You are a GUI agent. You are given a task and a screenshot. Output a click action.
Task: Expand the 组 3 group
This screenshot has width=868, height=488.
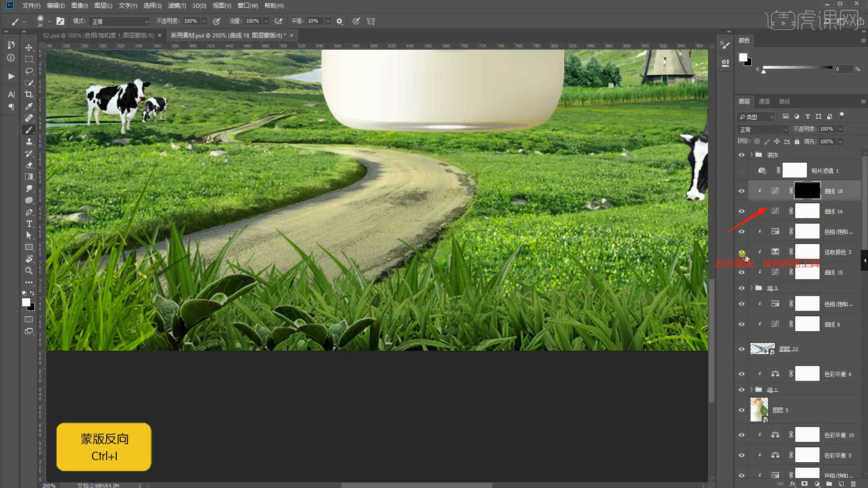[751, 288]
